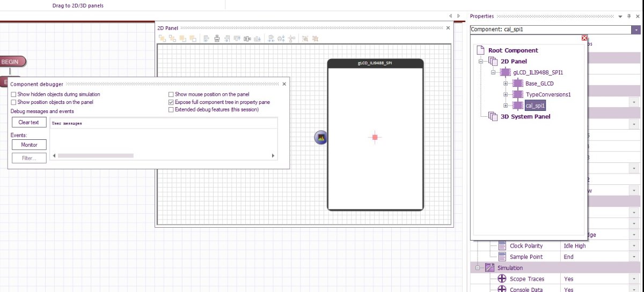Click the align left icon in 2D Panel toolbar
This screenshot has height=292, width=644.
(207, 39)
